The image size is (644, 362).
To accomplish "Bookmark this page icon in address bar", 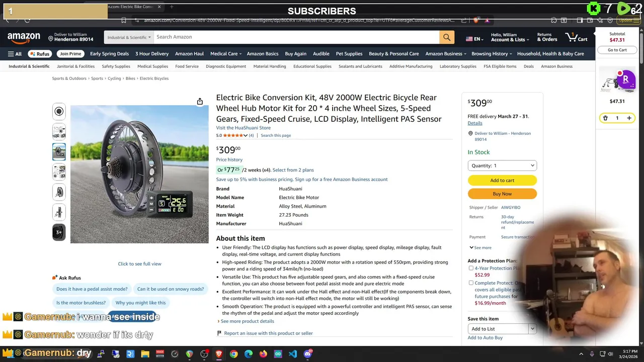I will [124, 20].
